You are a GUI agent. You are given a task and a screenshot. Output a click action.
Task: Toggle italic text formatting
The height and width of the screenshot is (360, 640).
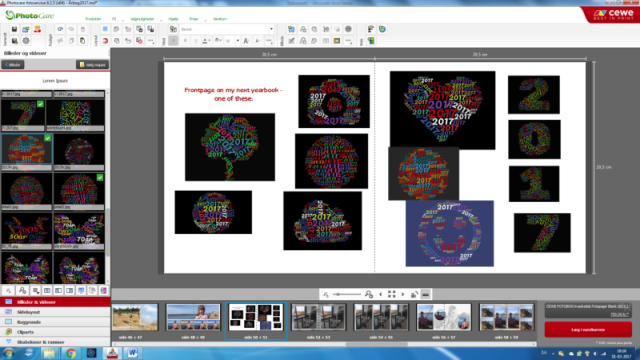click(184, 41)
